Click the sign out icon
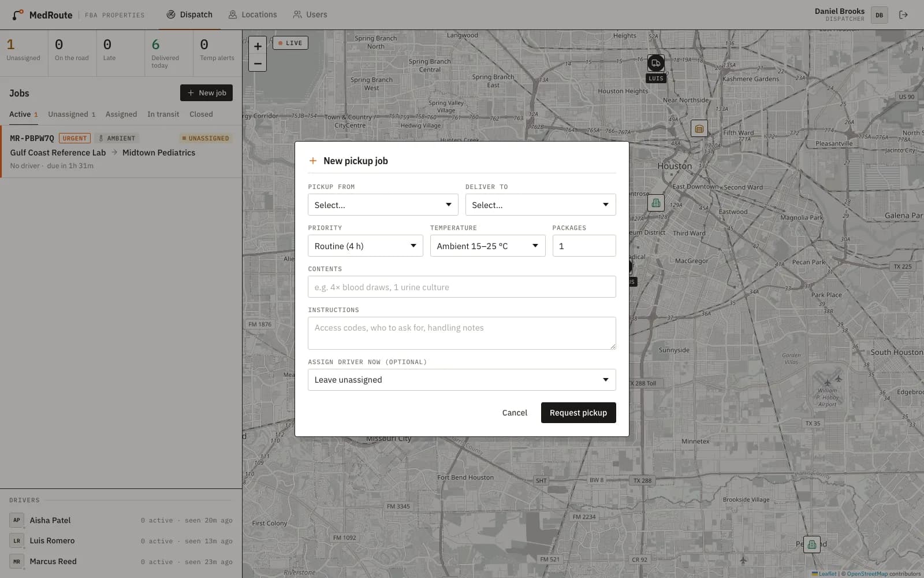 (x=903, y=15)
